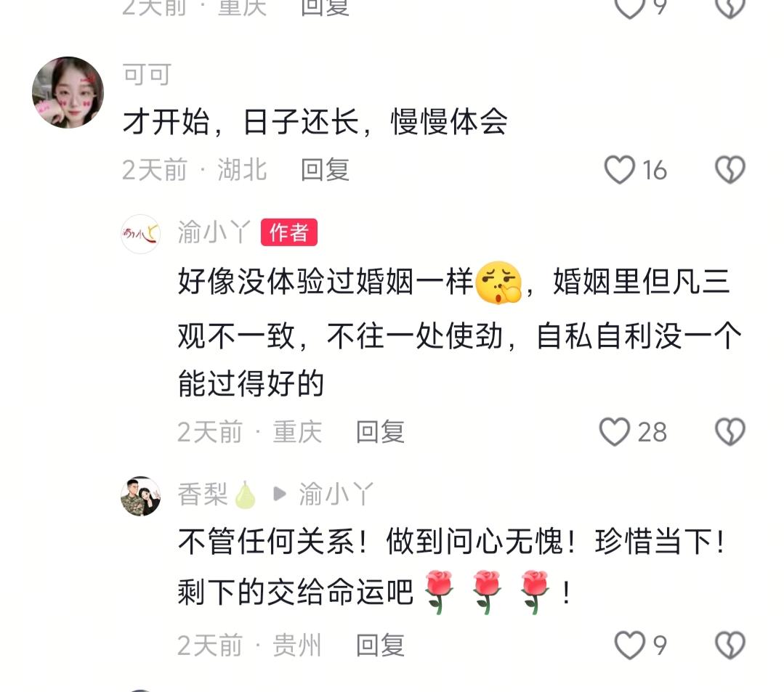The height and width of the screenshot is (692, 784).
Task: Tap comment text 才开始，日子还长，慢慢体会
Action: 315,122
